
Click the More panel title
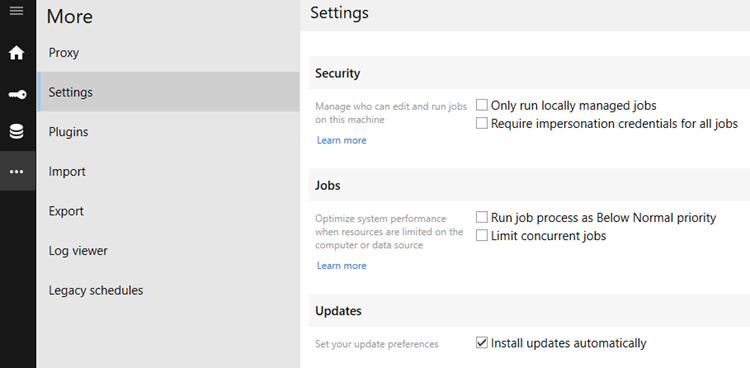(x=70, y=17)
